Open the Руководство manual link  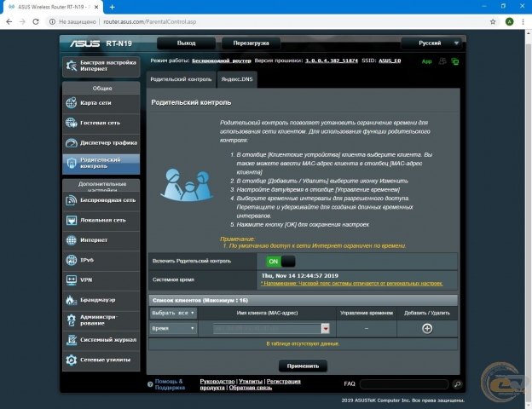click(x=217, y=382)
